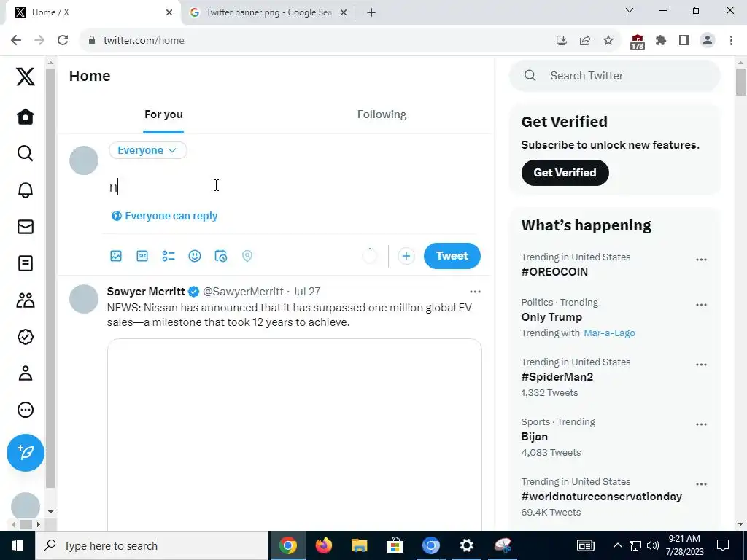Open Sawyer Merritt profile name
The width and height of the screenshot is (747, 560).
tap(146, 292)
